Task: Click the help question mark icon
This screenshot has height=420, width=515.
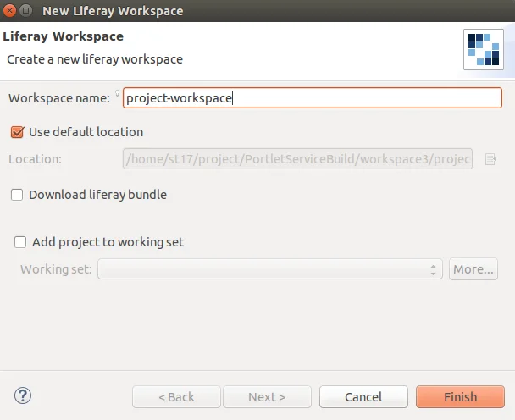Action: click(x=23, y=395)
